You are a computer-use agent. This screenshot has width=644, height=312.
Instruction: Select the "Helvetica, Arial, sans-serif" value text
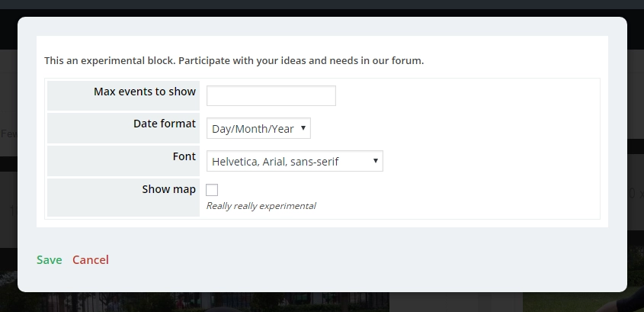tap(275, 162)
